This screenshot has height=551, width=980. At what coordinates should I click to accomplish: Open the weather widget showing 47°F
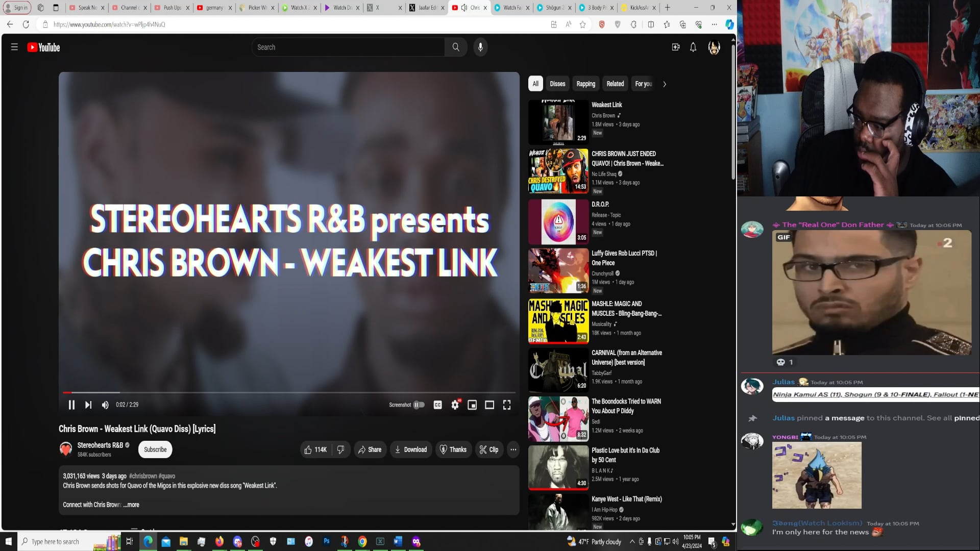(594, 541)
